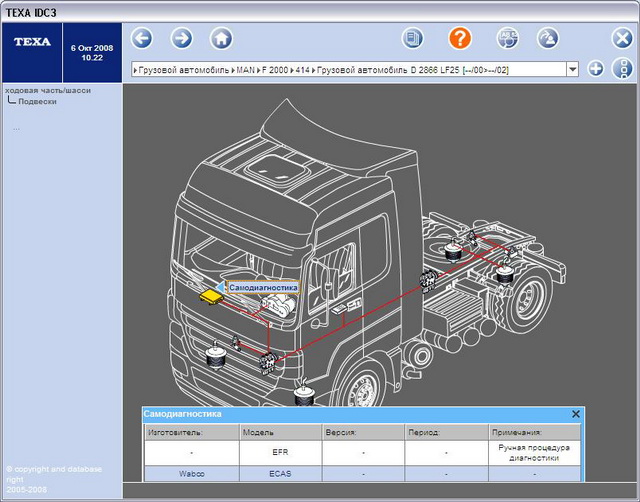Click the vehicle path breadcrumb field

[349, 69]
